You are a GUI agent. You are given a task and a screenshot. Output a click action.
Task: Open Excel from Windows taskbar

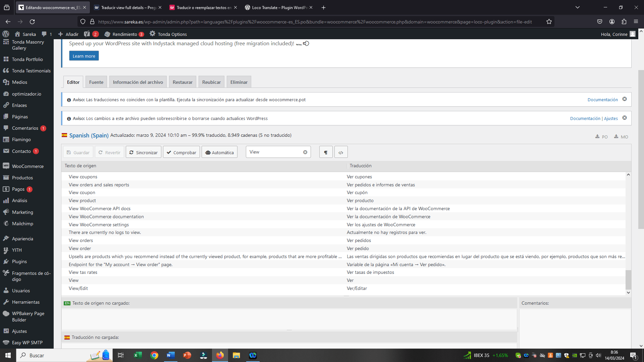pos(138,355)
